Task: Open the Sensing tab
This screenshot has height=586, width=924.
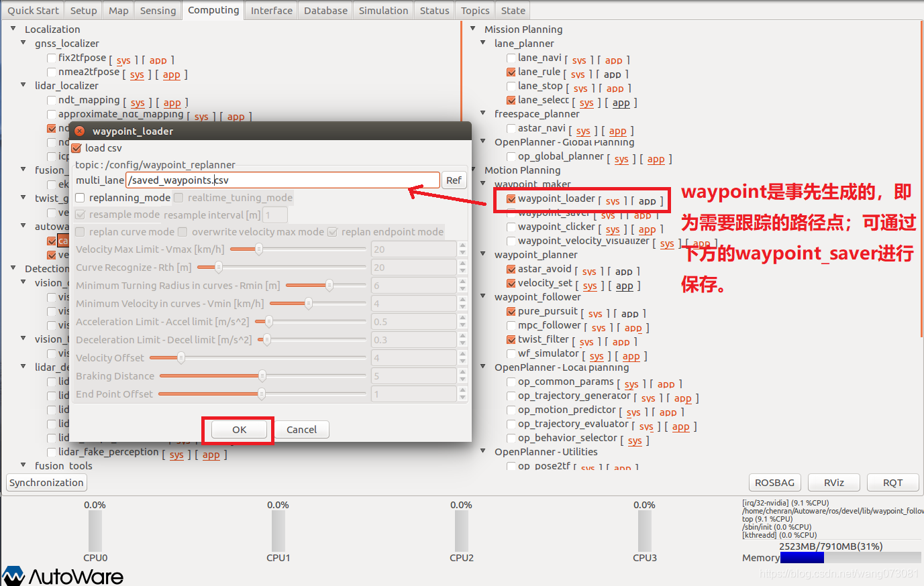Action: click(x=158, y=11)
